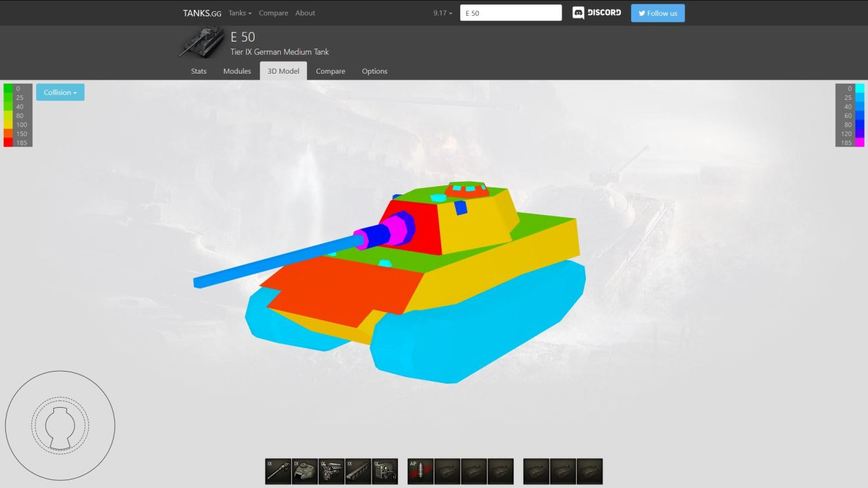This screenshot has height=488, width=868.
Task: Open the radio module icon
Action: (385, 471)
